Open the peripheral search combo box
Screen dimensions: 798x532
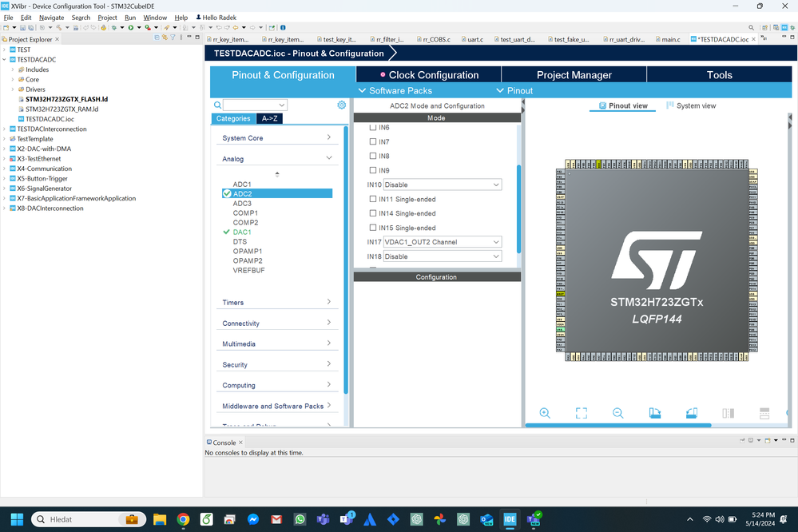pos(255,105)
